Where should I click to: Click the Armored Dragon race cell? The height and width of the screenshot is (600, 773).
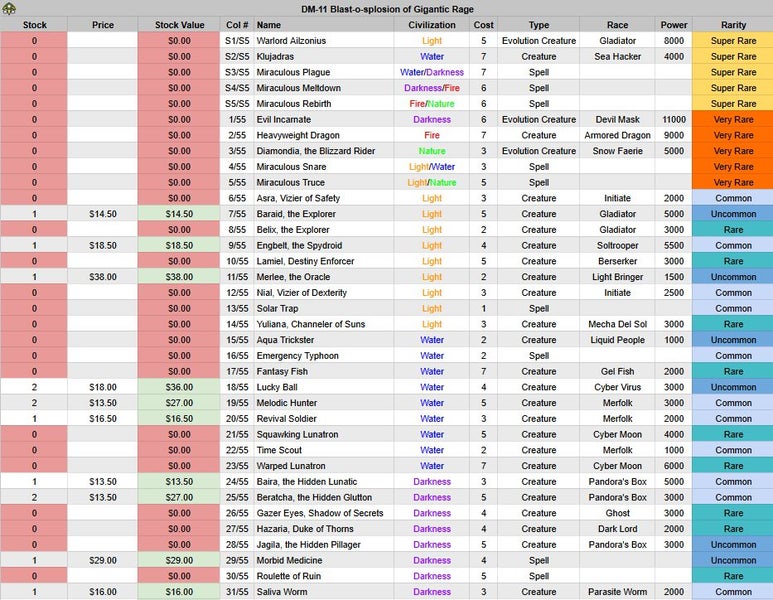pyautogui.click(x=617, y=135)
